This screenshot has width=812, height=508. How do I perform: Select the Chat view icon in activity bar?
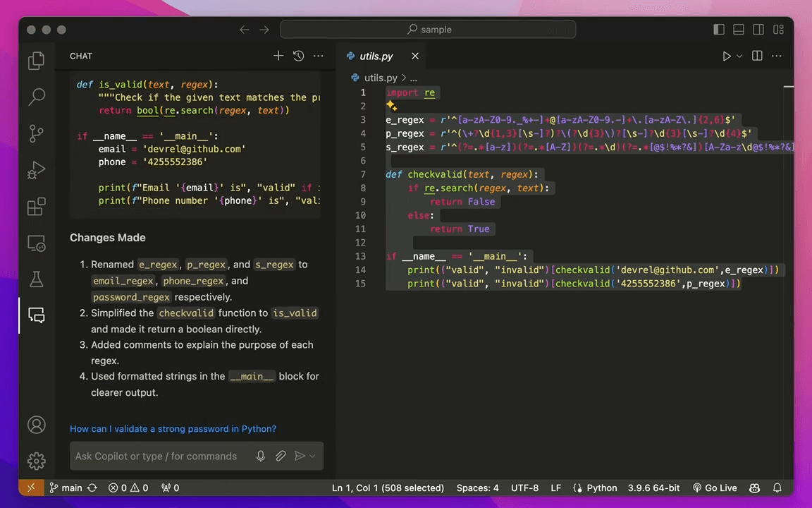coord(36,315)
